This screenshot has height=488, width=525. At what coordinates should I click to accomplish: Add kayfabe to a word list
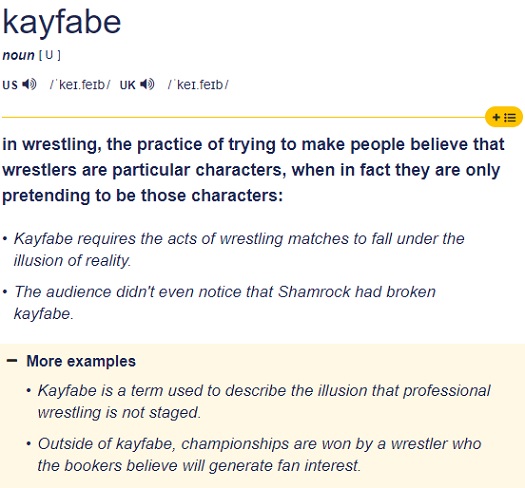[x=504, y=117]
